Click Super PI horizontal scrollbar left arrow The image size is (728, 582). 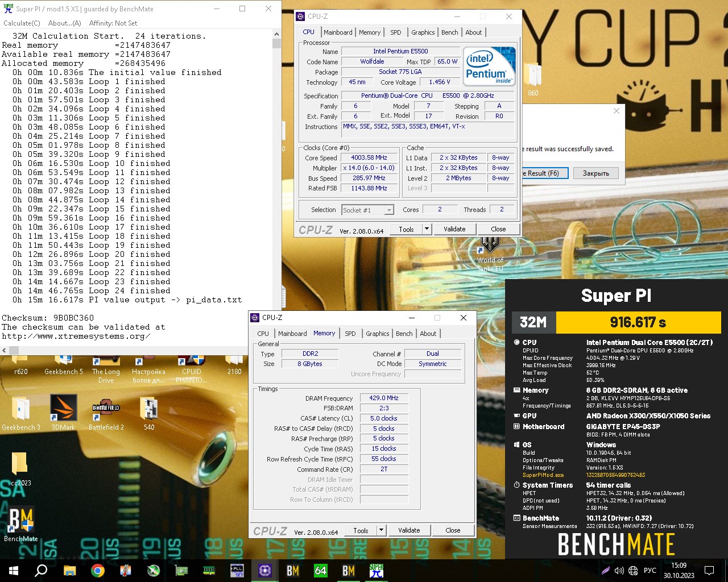coord(5,350)
